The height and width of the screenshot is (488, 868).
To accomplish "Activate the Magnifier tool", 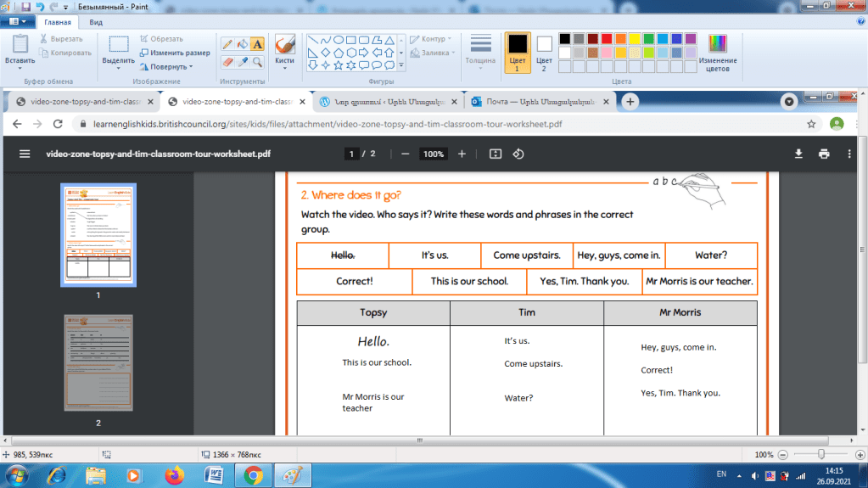I will (257, 62).
